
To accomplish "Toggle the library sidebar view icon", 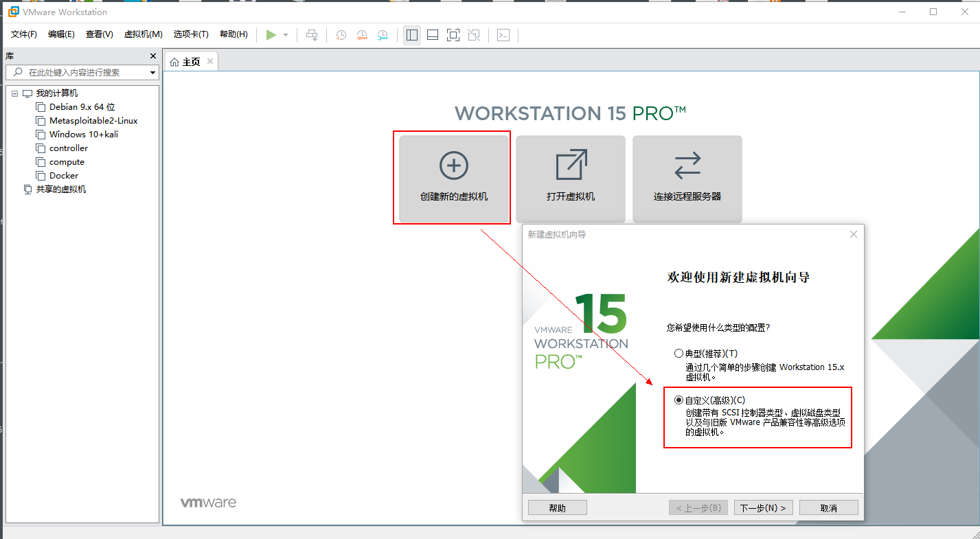I will (412, 35).
